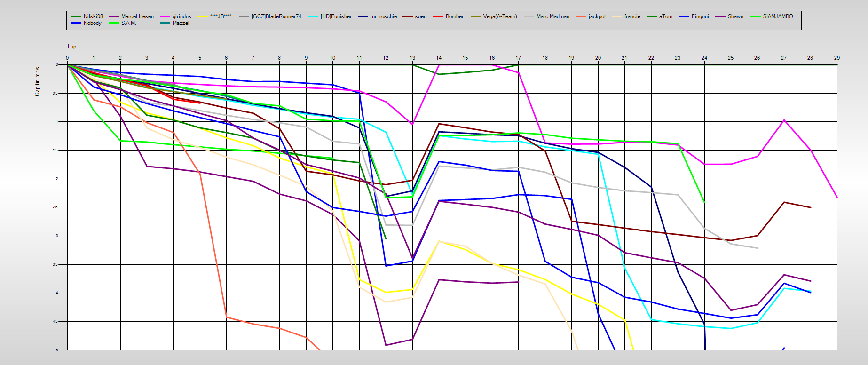This screenshot has height=365, width=868.
Task: Click the "Gap [in mins]" axis title
Action: pos(37,81)
